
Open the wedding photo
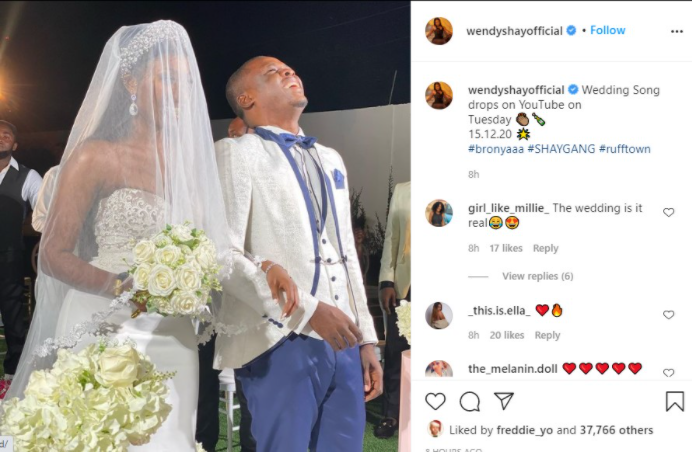click(x=205, y=226)
